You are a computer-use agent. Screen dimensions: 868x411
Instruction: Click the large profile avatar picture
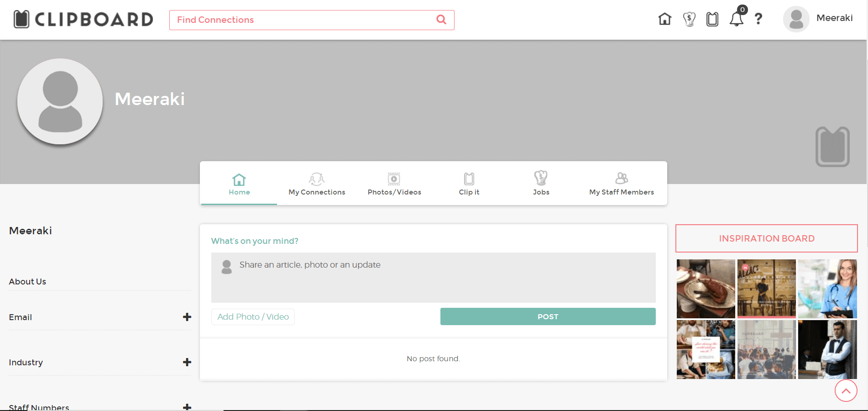[x=60, y=101]
